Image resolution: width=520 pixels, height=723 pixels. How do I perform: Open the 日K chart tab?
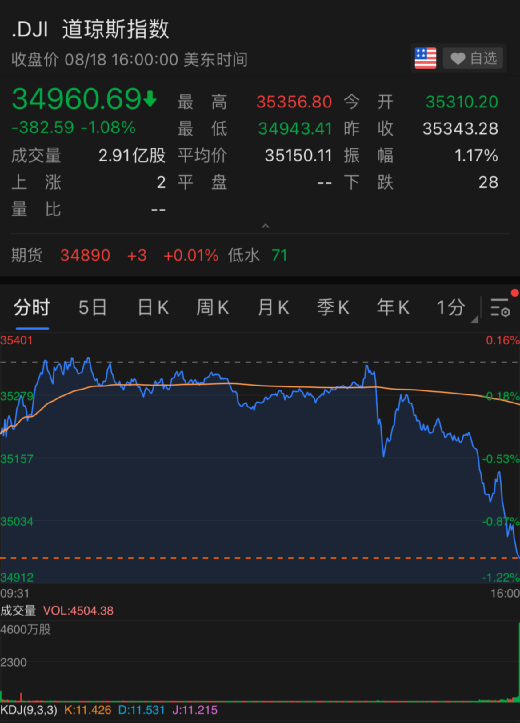[153, 307]
